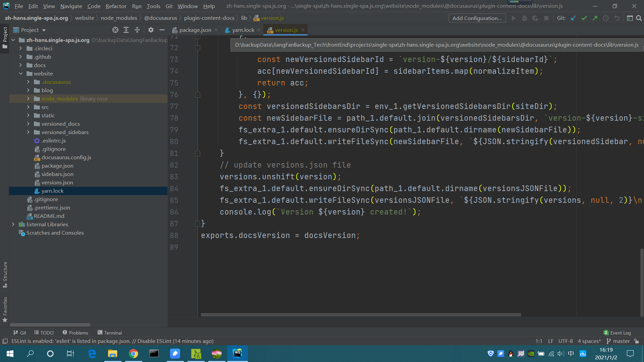This screenshot has height=362, width=644.
Task: Commit changes via the green checkmark Git icon
Action: [584, 18]
